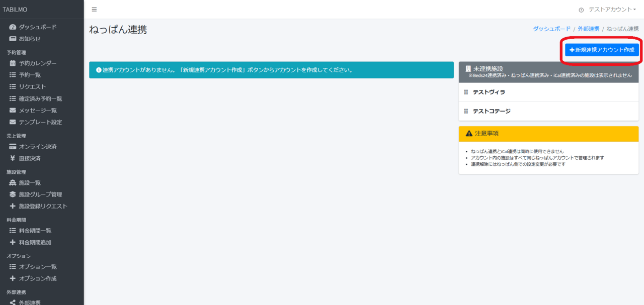Click the TABILMO brand logo
Image resolution: width=644 pixels, height=305 pixels.
point(16,10)
